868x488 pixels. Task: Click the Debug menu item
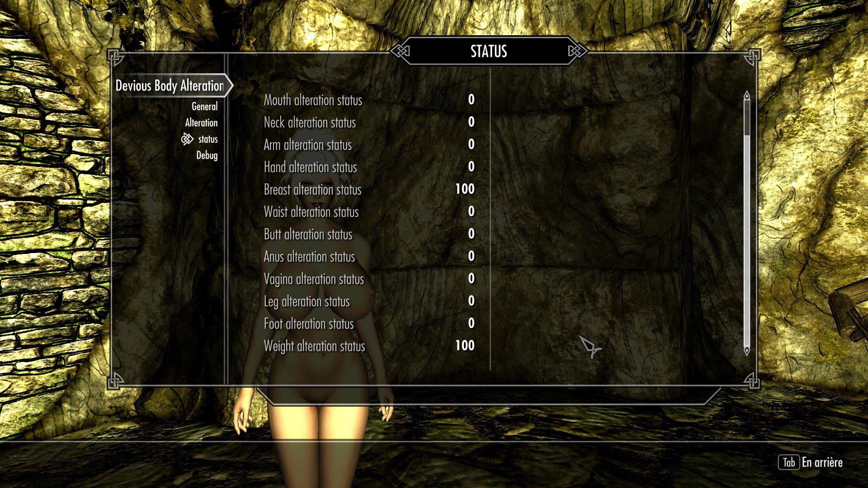tap(206, 155)
